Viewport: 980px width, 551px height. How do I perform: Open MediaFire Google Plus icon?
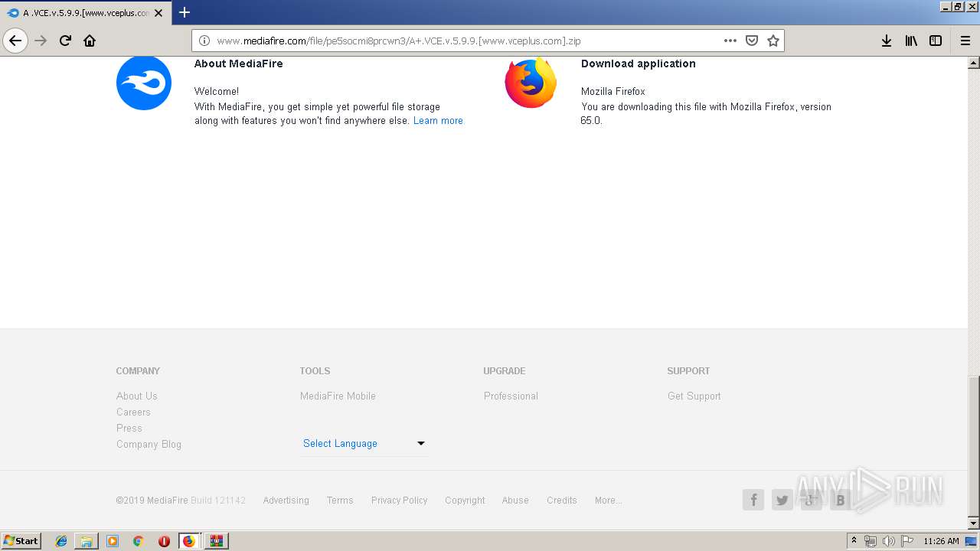(x=812, y=500)
